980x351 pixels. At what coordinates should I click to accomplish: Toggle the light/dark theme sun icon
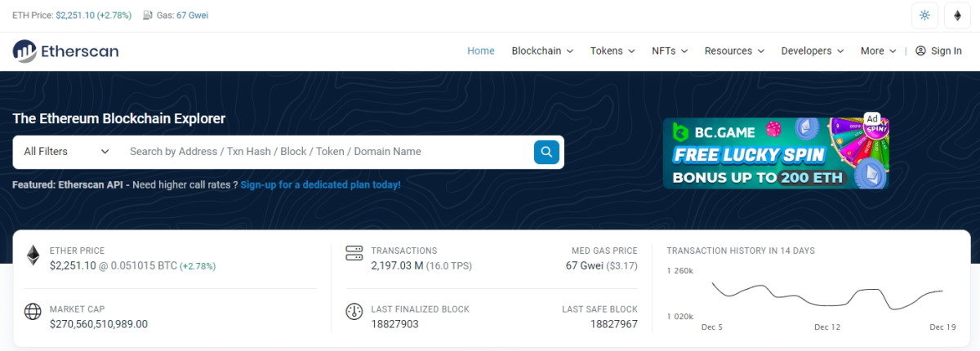point(924,16)
